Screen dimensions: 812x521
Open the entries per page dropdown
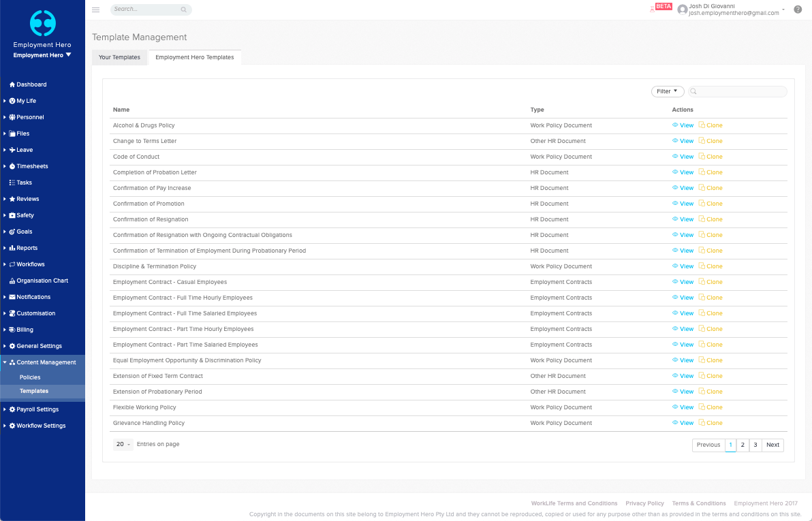click(x=123, y=444)
